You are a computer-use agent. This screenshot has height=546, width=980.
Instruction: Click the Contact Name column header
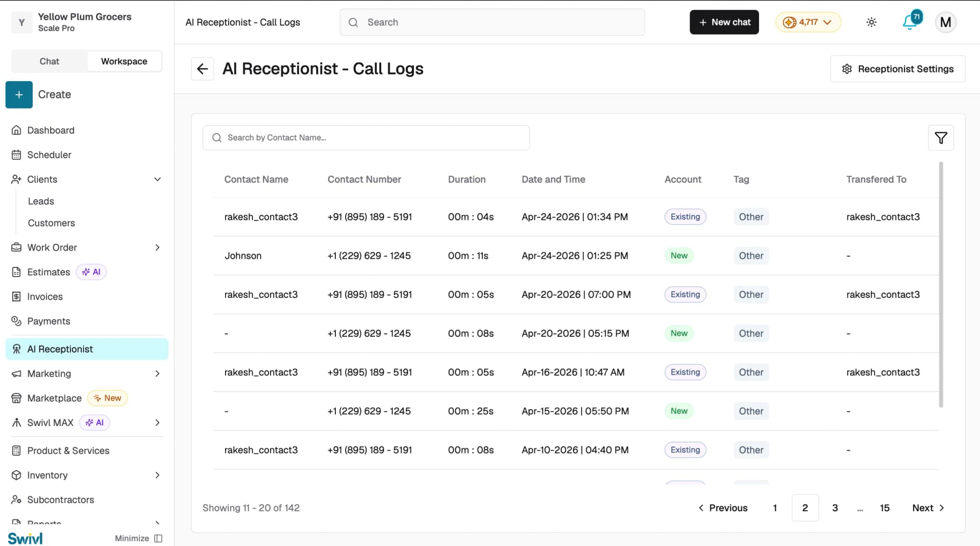(256, 179)
